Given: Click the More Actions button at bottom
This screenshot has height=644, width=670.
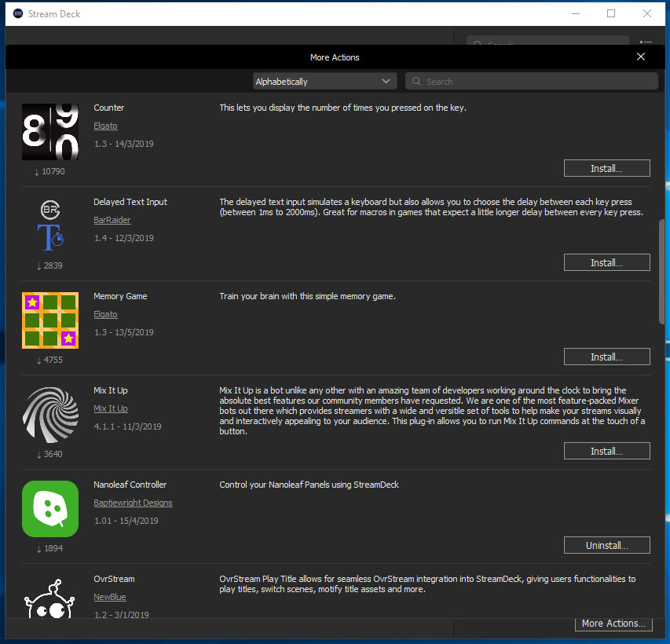Looking at the screenshot, I should pyautogui.click(x=613, y=624).
